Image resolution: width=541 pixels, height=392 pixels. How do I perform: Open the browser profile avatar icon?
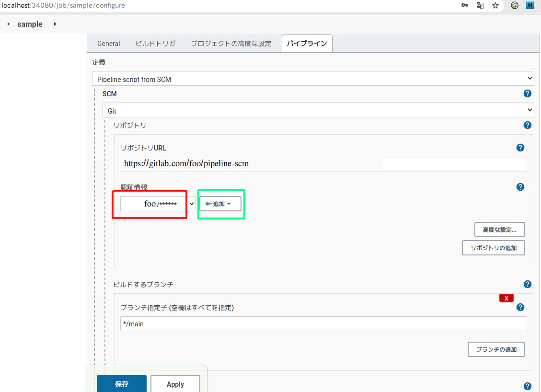click(515, 5)
